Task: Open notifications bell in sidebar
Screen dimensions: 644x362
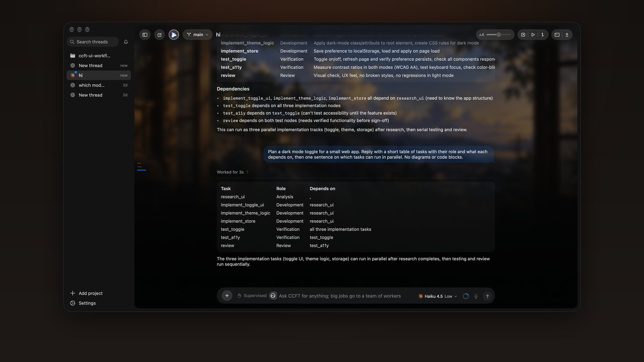Action: (126, 42)
